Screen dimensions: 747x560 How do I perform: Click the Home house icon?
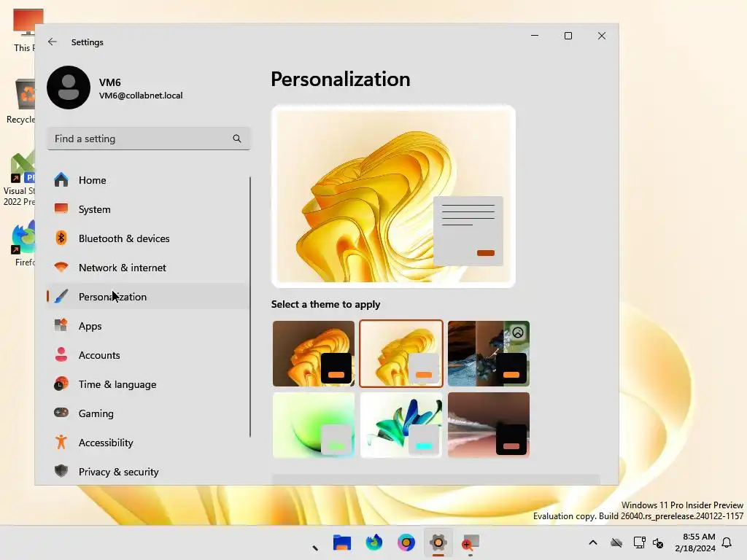61,179
